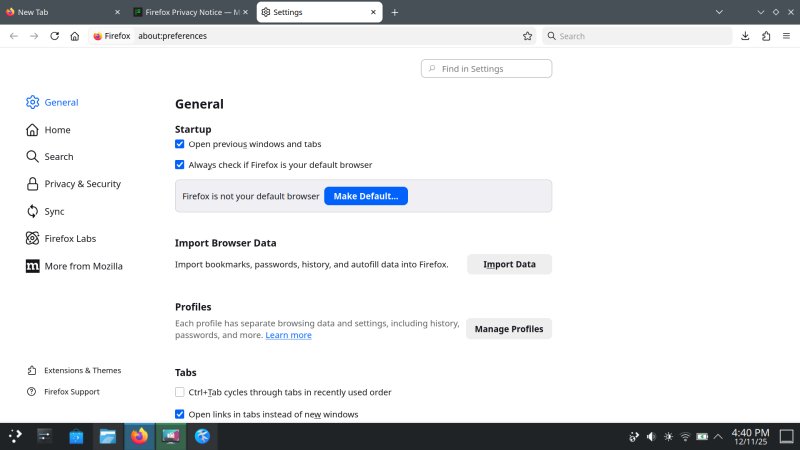This screenshot has height=450, width=800.
Task: Click the Make Default button
Action: click(366, 196)
